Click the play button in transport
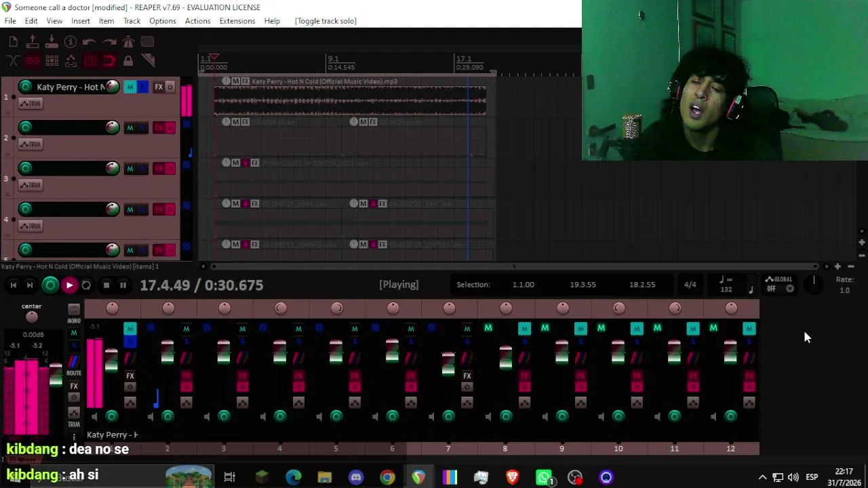This screenshot has height=488, width=868. pos(69,285)
